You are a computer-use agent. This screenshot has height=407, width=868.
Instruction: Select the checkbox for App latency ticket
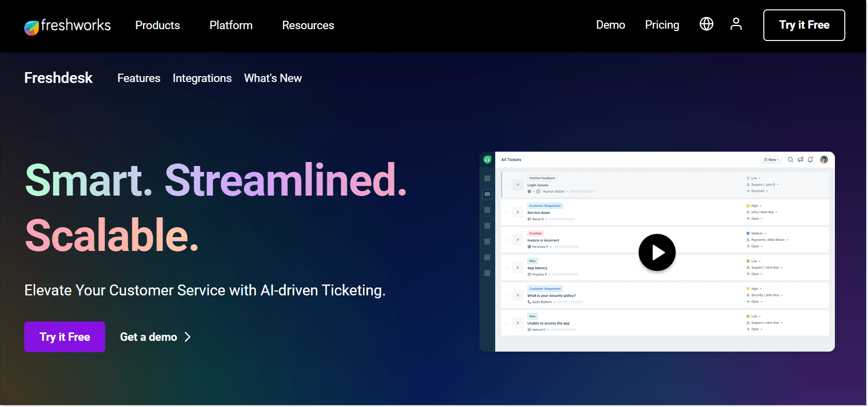(x=507, y=268)
